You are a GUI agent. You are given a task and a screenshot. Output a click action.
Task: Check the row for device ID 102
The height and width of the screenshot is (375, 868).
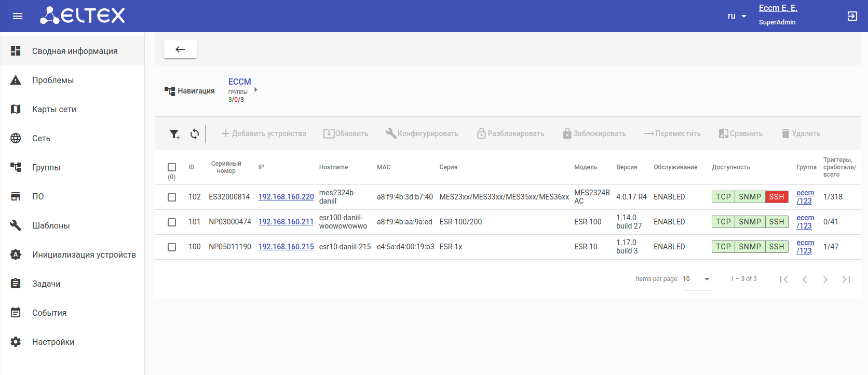pyautogui.click(x=172, y=197)
